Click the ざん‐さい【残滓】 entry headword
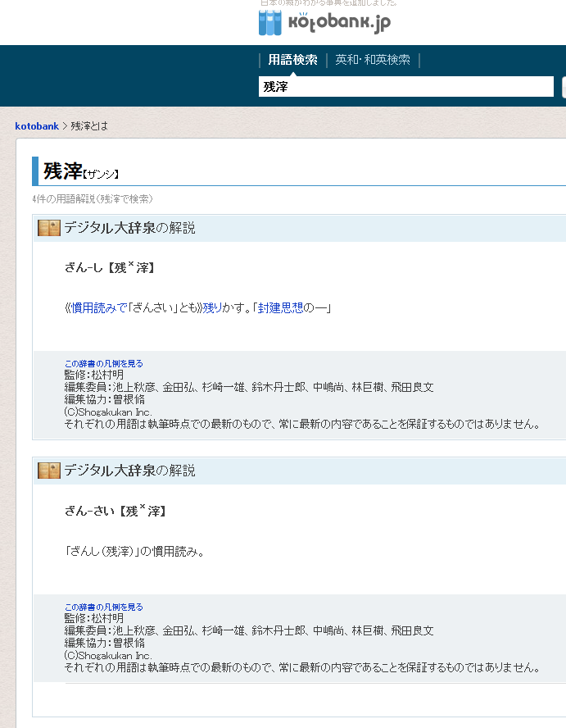This screenshot has height=728, width=566. pos(115,511)
